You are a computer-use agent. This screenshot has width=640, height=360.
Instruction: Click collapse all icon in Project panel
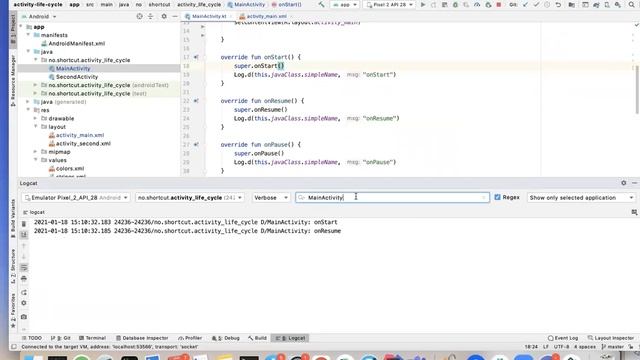(x=151, y=16)
